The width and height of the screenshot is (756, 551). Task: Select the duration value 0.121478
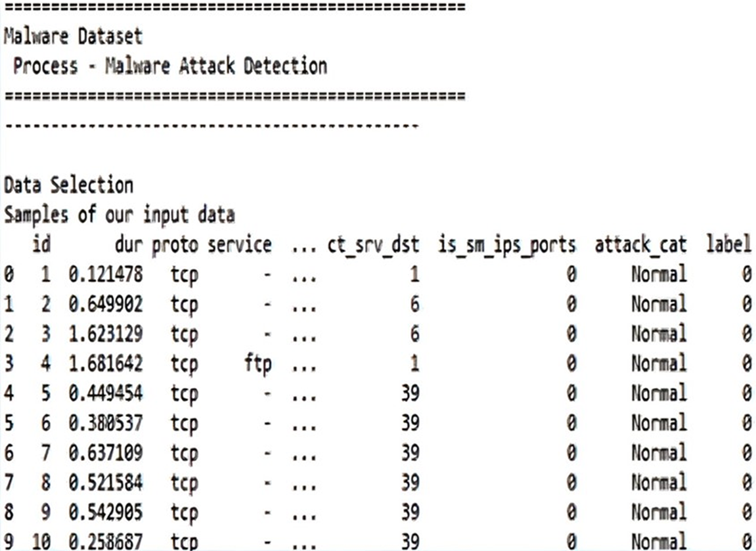coord(105,275)
